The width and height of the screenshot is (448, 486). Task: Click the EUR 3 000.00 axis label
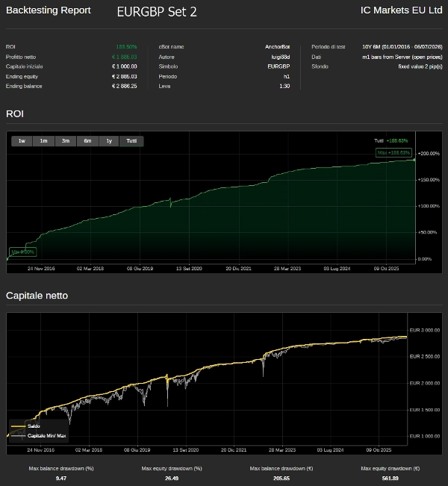click(x=424, y=331)
